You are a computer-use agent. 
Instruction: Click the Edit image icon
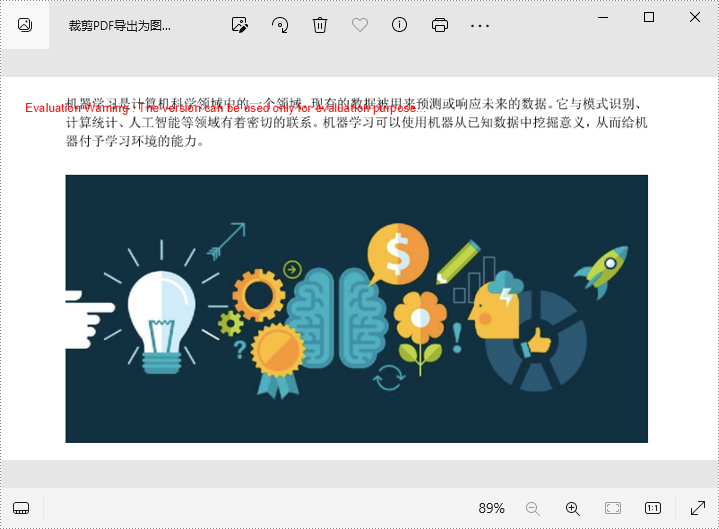pyautogui.click(x=240, y=25)
